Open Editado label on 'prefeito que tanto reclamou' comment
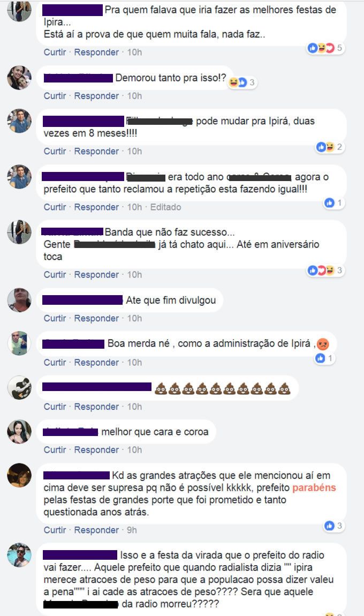The height and width of the screenshot is (616, 364). pyautogui.click(x=166, y=207)
